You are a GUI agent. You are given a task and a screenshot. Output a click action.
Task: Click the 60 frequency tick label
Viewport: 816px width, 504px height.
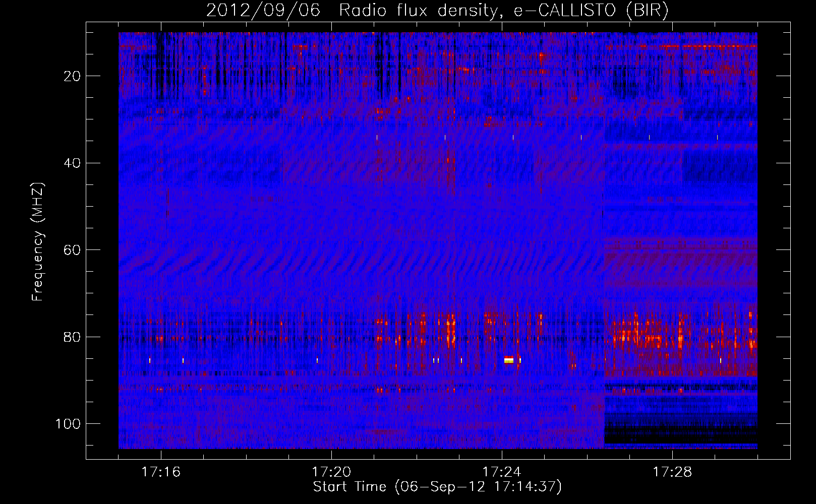pyautogui.click(x=73, y=250)
